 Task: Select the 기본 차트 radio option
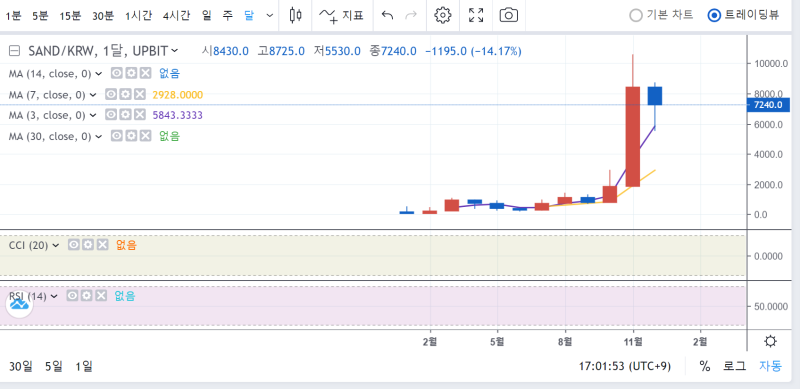point(661,15)
